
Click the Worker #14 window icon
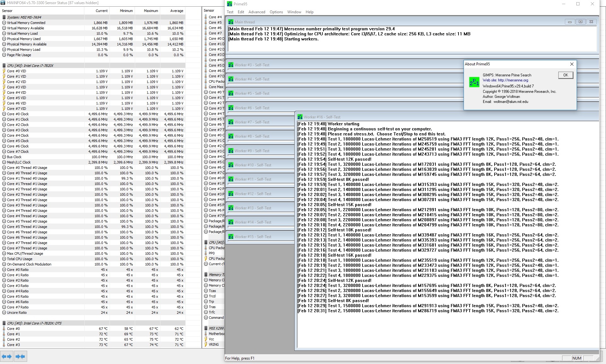click(231, 222)
